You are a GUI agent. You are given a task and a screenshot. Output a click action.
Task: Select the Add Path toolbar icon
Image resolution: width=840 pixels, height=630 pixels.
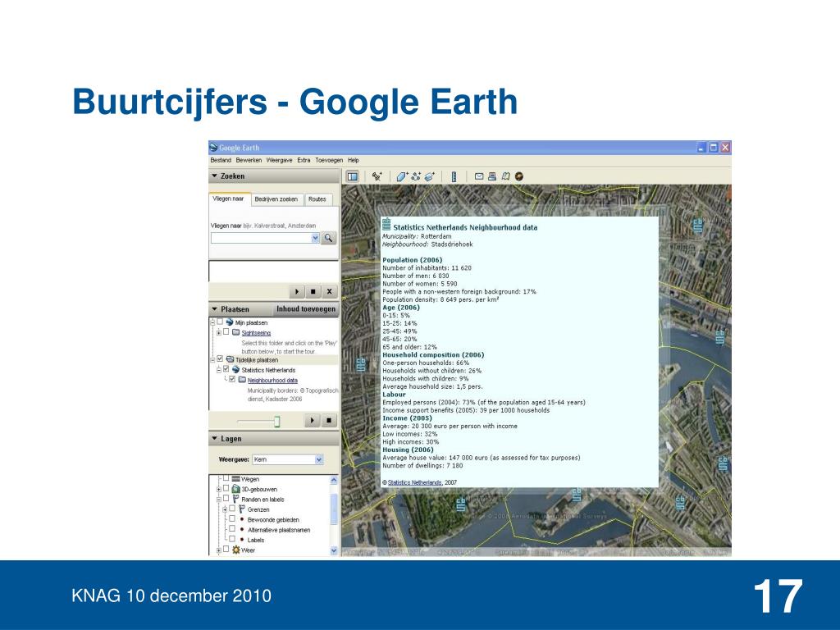[416, 176]
